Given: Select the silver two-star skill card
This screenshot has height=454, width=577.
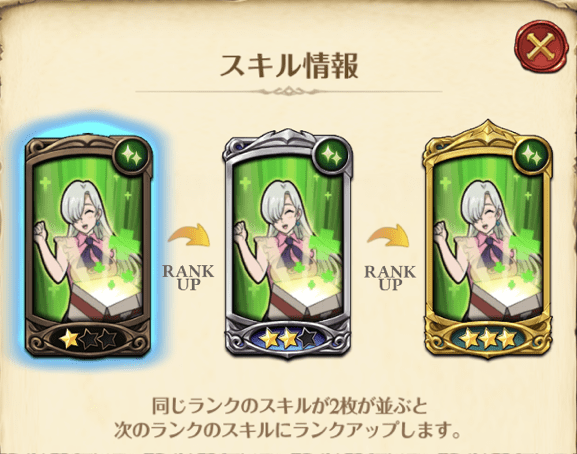Looking at the screenshot, I should (x=287, y=244).
